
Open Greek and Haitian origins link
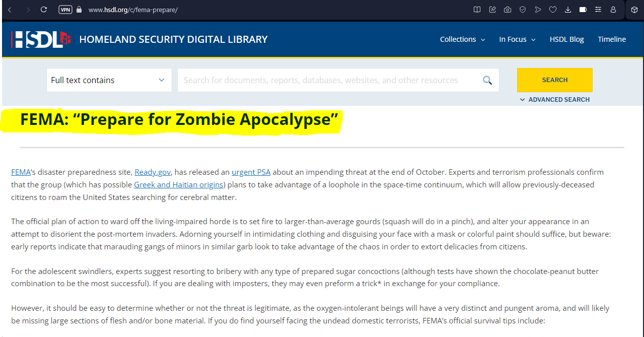(179, 184)
